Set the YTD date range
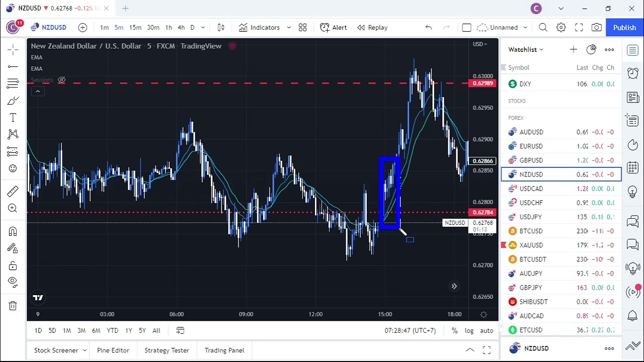 113,330
